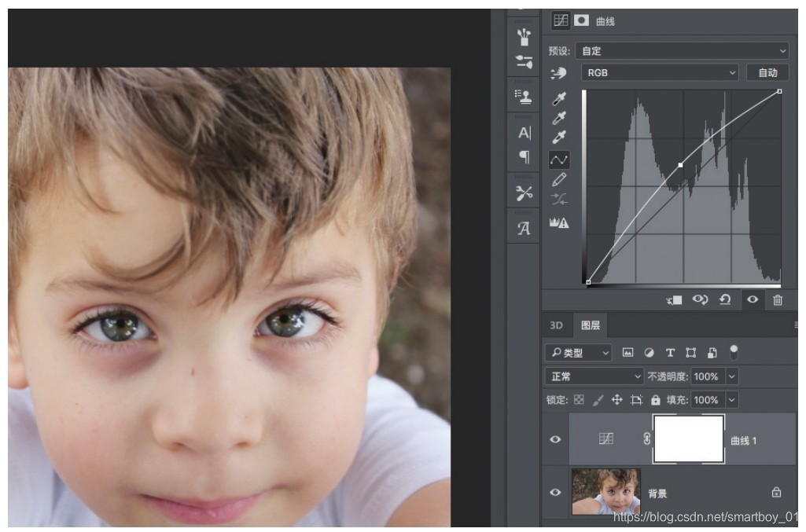
Task: Open the 类型 layer filter dropdown
Action: tap(578, 353)
